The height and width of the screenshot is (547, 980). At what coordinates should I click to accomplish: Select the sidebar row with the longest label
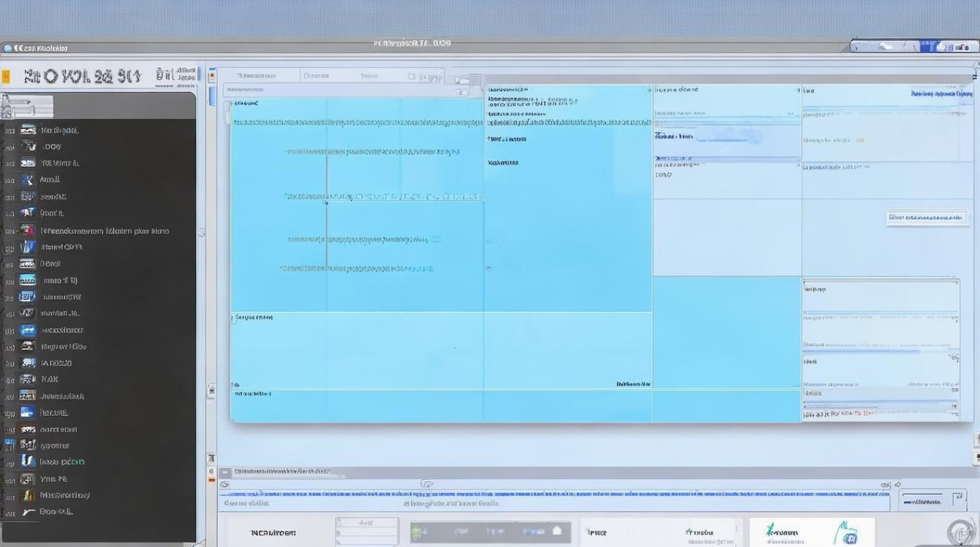pos(98,230)
